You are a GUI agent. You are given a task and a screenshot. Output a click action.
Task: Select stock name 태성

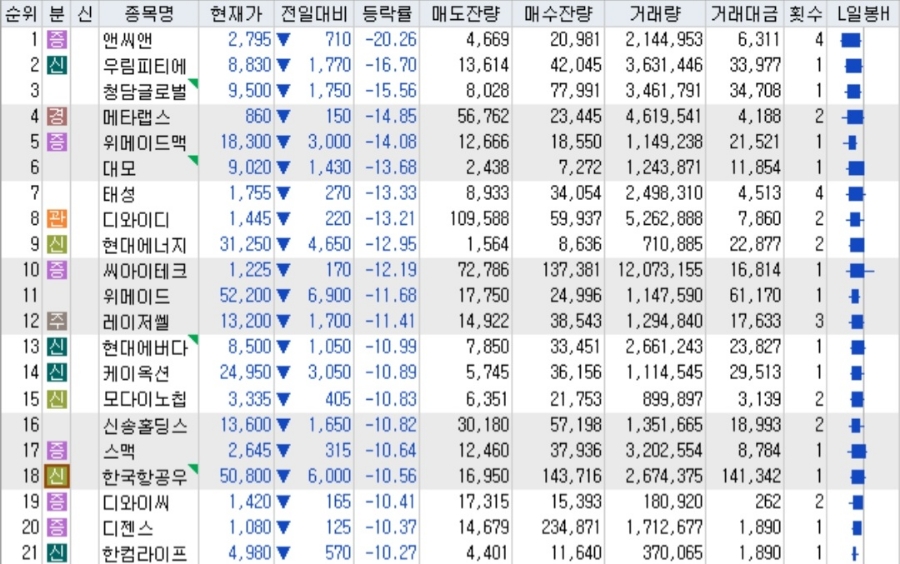pos(119,194)
